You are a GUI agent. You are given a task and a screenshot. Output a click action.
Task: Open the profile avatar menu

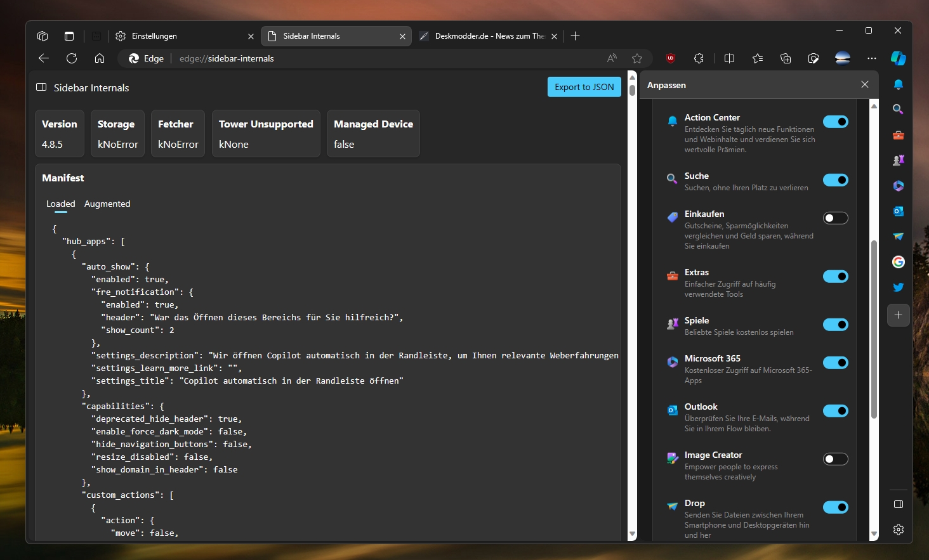pos(843,58)
